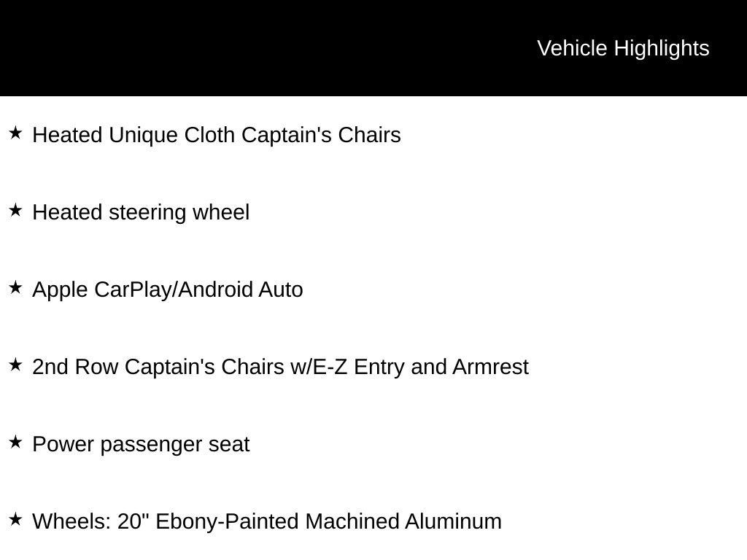This screenshot has width=747, height=560.
Task: Select the Heated steering wheel item
Action: 141,212
